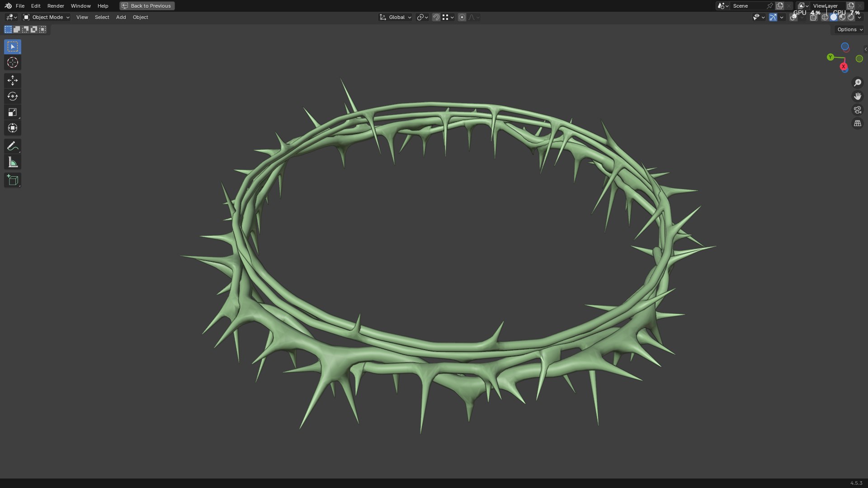Screen dimensions: 868x488
Task: Open the Window menu
Action: coord(80,6)
